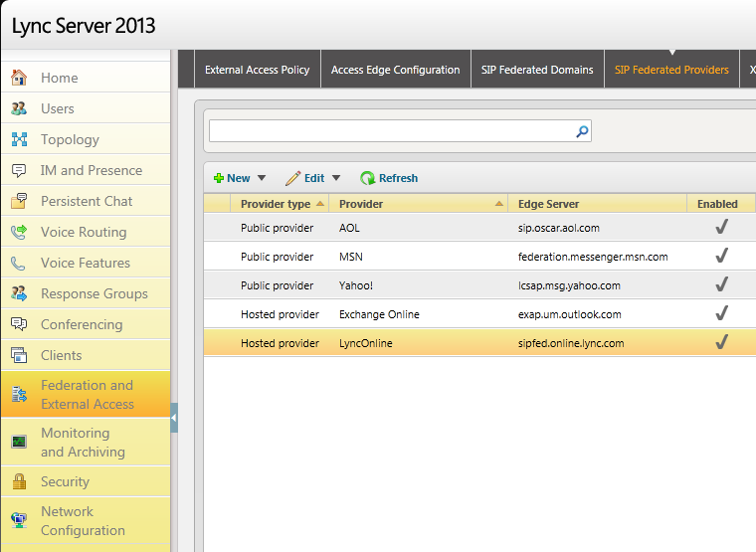Open Voice Features section
Viewport: 756px width, 552px height.
tap(86, 263)
